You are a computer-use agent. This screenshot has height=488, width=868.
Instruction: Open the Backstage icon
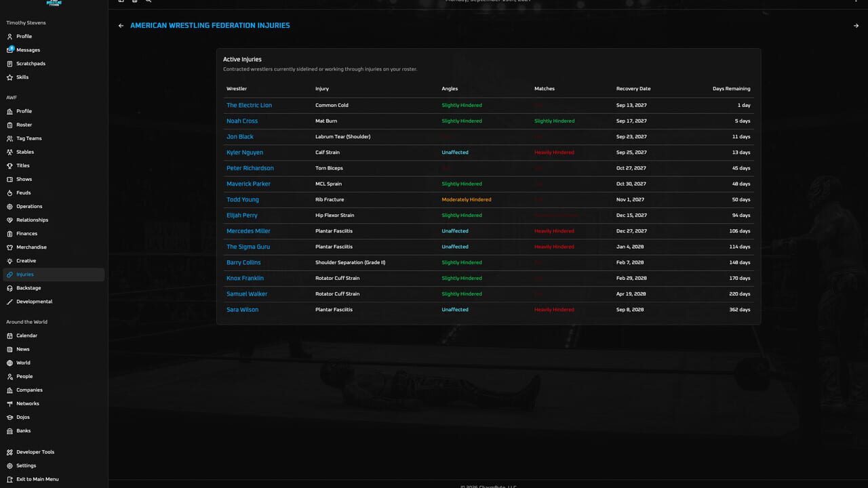tap(9, 288)
